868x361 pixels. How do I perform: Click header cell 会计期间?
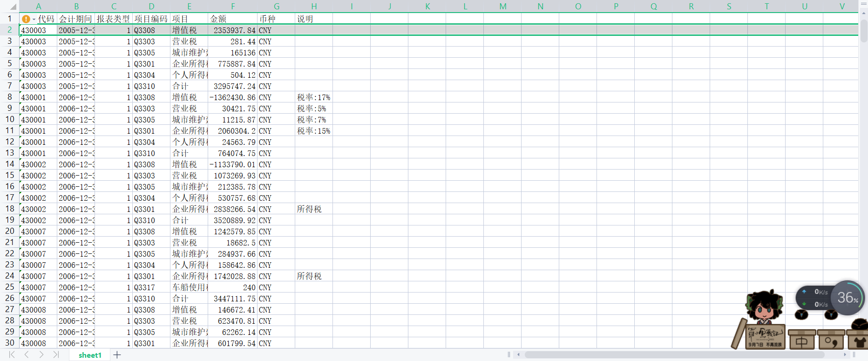(76, 19)
